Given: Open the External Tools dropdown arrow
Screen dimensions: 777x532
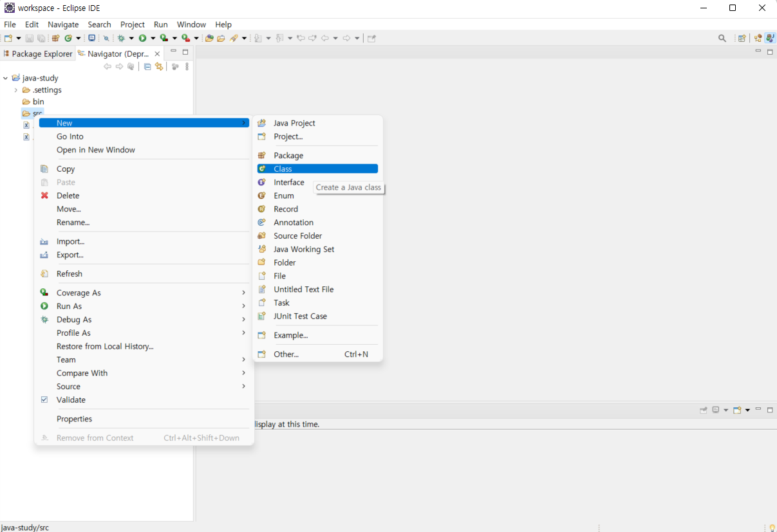Looking at the screenshot, I should (196, 39).
